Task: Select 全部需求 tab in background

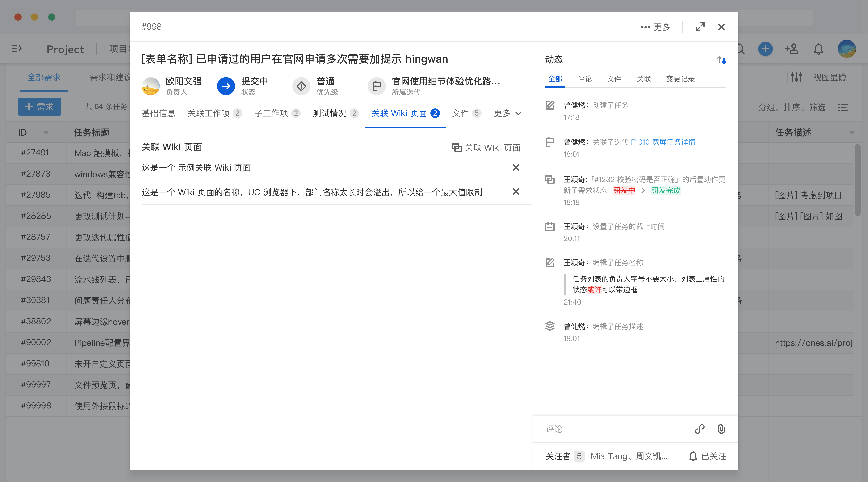Action: (44, 78)
